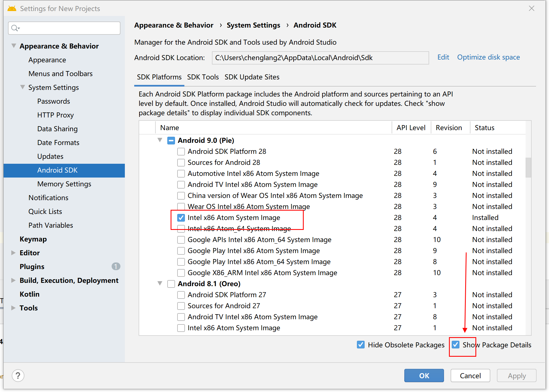Uncheck Intel x86 Atom System Image API 28
The width and height of the screenshot is (549, 392).
tap(181, 218)
